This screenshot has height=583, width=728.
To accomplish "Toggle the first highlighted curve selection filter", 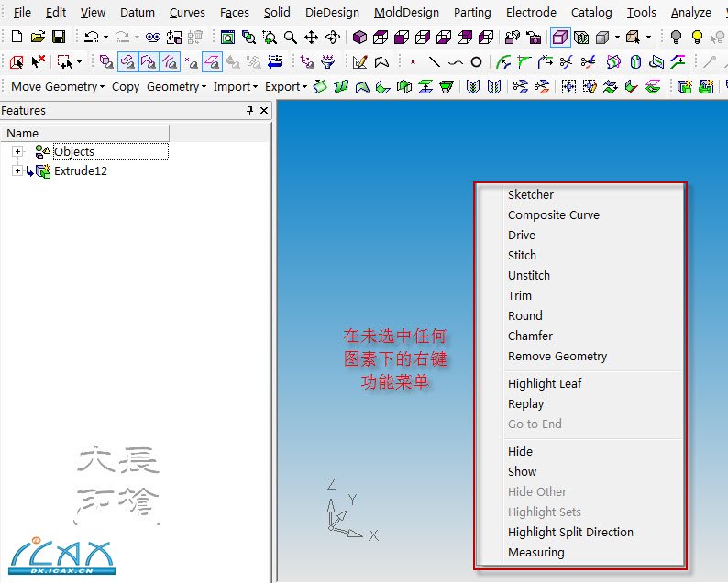I will (x=127, y=61).
